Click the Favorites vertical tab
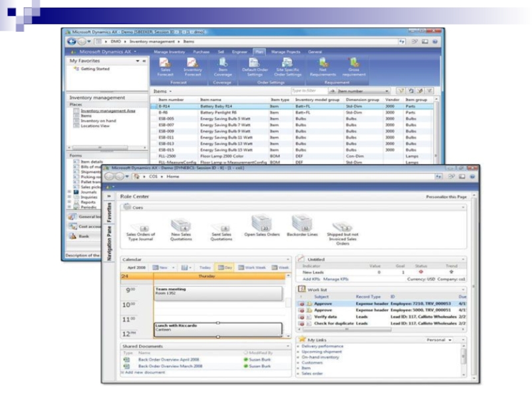The height and width of the screenshot is (399, 532). (109, 212)
